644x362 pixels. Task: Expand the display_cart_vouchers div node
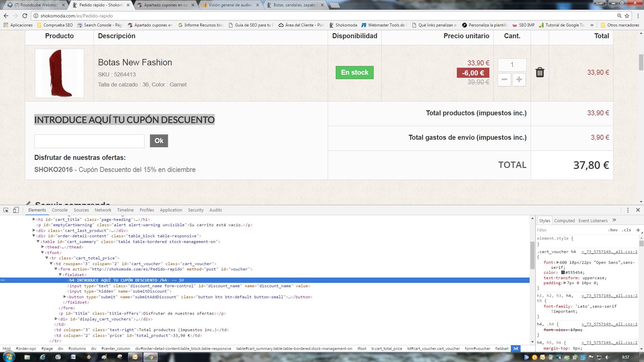click(x=56, y=319)
